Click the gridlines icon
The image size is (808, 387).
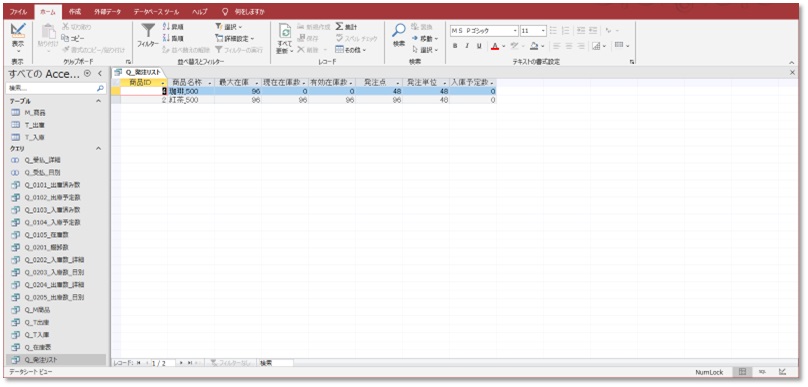coord(596,46)
